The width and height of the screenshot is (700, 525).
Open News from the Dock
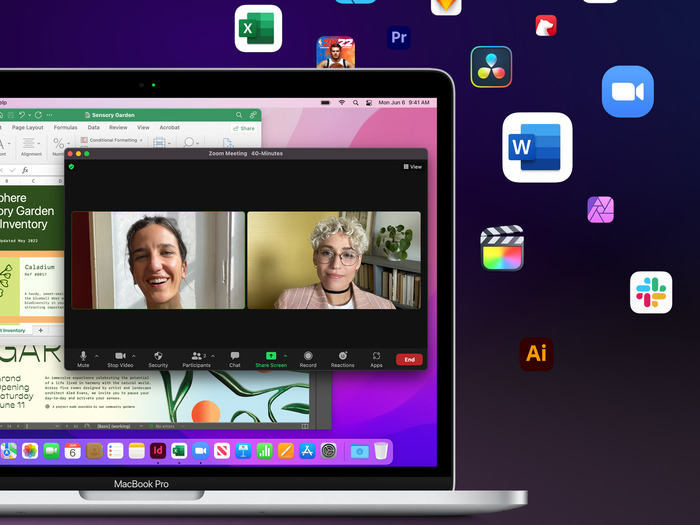click(x=222, y=451)
